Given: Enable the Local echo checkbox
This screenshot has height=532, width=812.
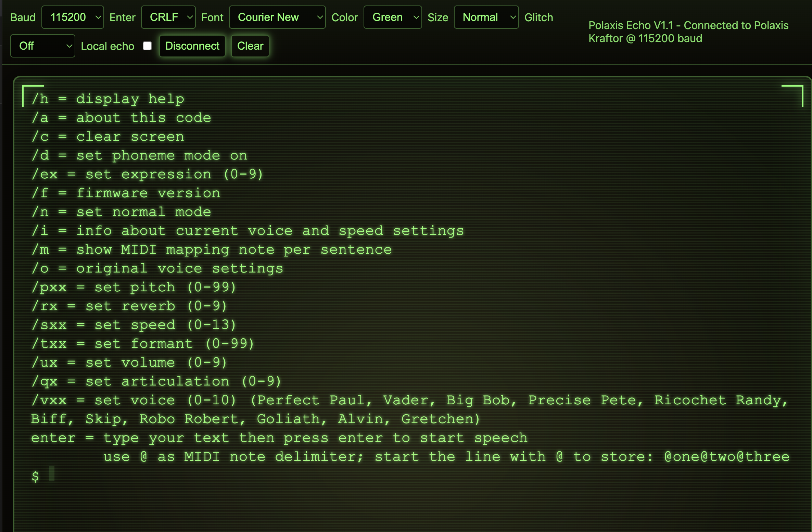Looking at the screenshot, I should pyautogui.click(x=147, y=46).
